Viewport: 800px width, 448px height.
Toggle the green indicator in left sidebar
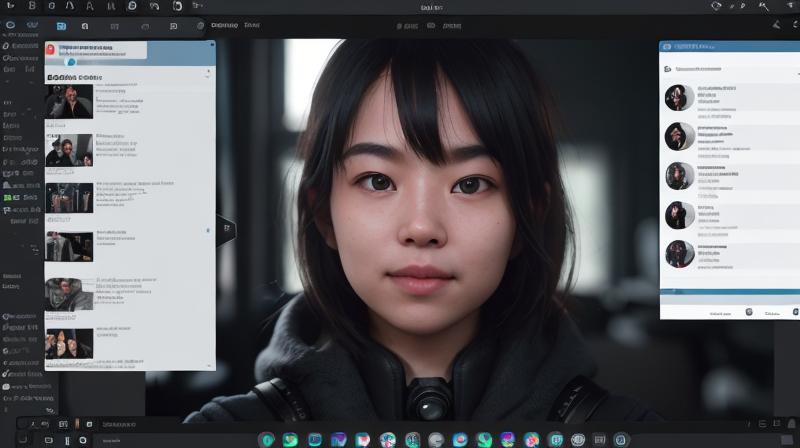point(8,197)
